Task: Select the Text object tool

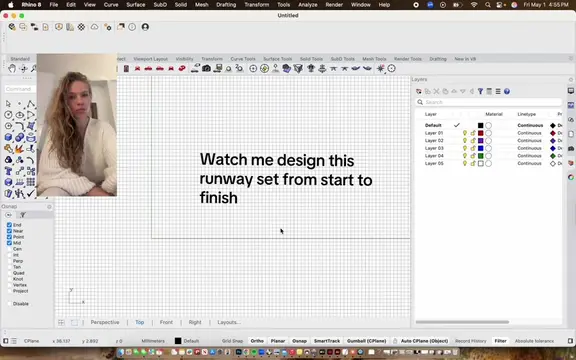Action: coord(8,171)
